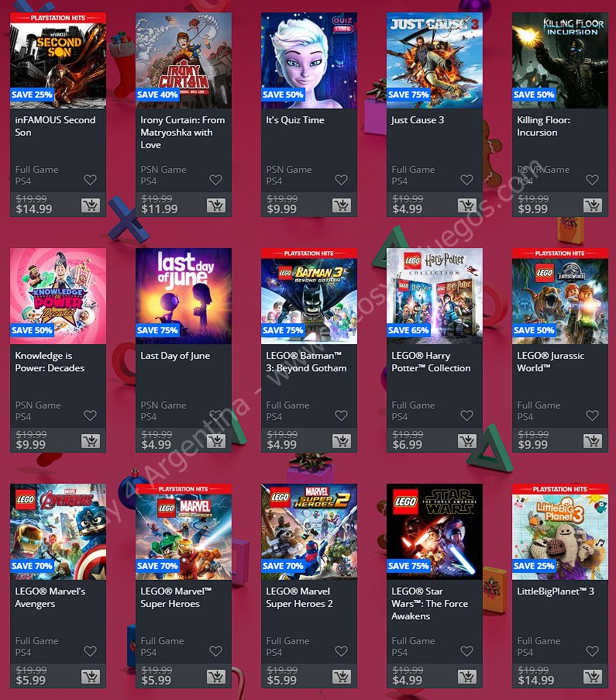This screenshot has height=700, width=616.
Task: Add LEGO Harry Potter Collection to cart
Action: [x=467, y=441]
